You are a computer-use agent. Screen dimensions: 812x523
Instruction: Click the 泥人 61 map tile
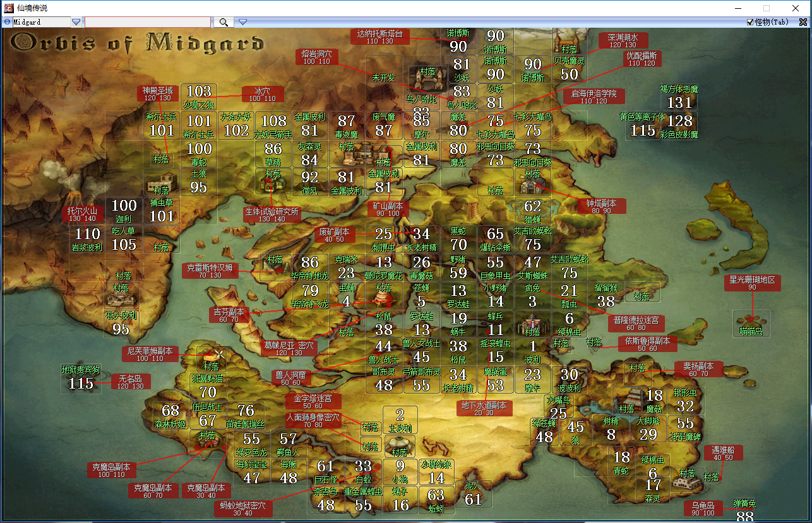coord(473,493)
